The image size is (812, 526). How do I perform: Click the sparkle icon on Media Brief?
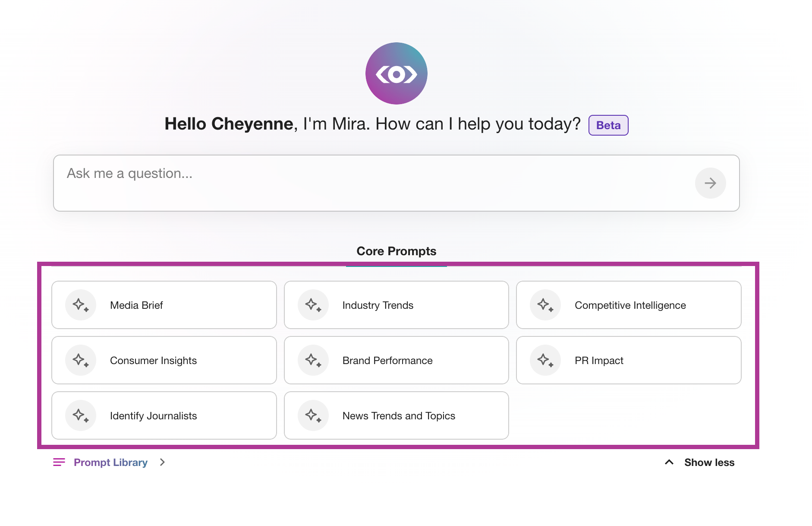pyautogui.click(x=81, y=305)
